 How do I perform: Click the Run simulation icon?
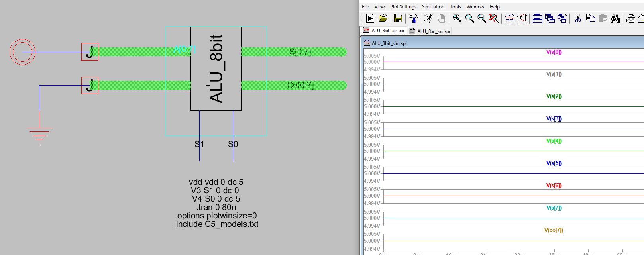[x=370, y=18]
